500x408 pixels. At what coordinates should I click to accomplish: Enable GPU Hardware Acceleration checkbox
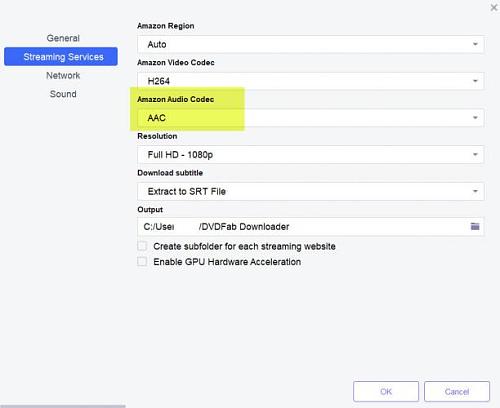point(142,261)
